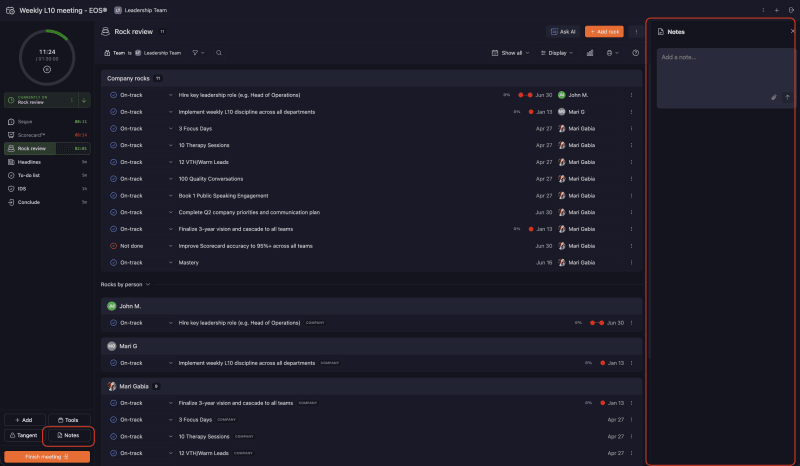Viewport: 800px width, 466px height.
Task: Open the Display options dropdown
Action: [x=557, y=53]
